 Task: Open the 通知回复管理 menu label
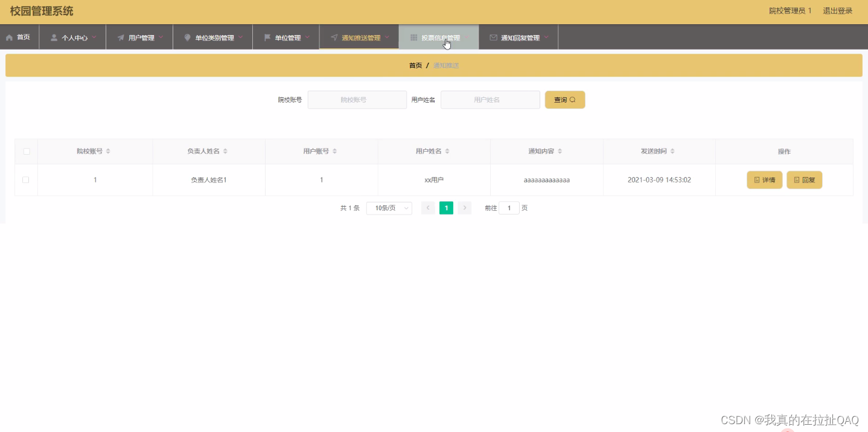pos(520,37)
